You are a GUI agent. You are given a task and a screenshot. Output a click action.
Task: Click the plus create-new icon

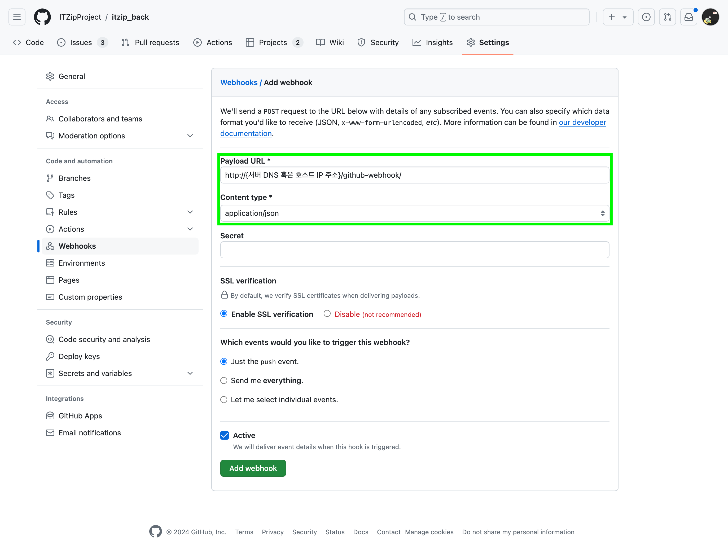tap(612, 17)
